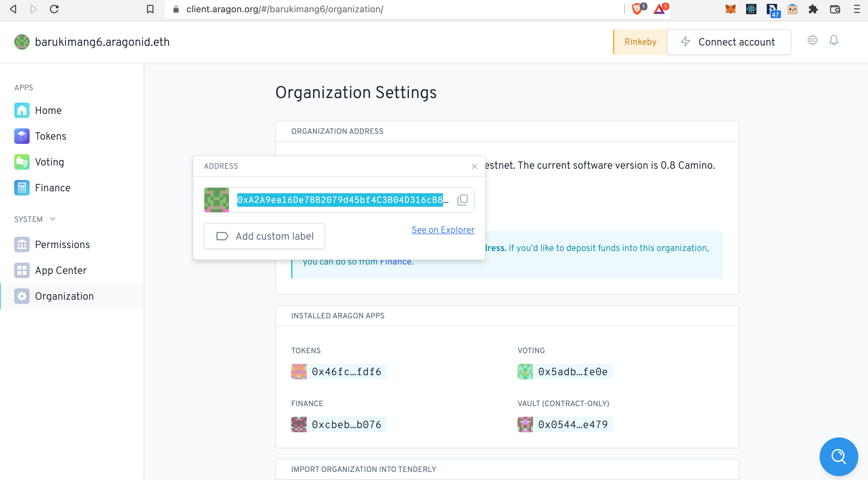Viewport: 868px width, 480px height.
Task: Click the Tokens app address 0x46fc…fdf6
Action: pyautogui.click(x=346, y=372)
